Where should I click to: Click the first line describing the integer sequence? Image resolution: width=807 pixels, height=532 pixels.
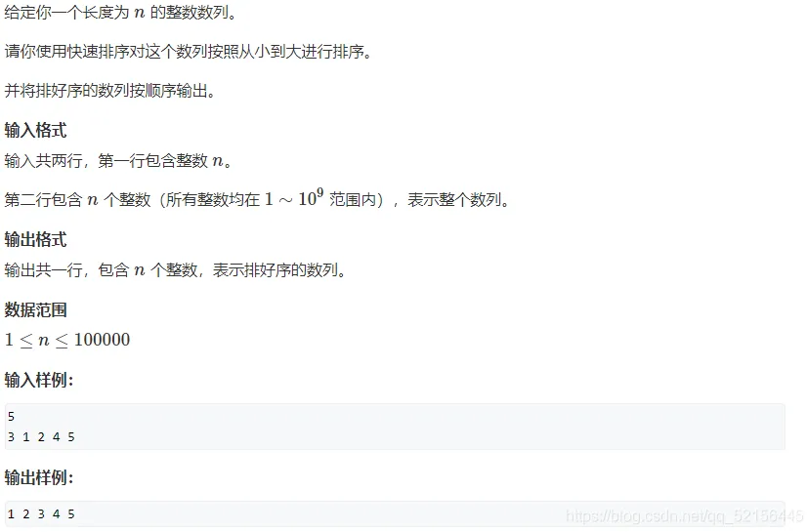[120, 12]
